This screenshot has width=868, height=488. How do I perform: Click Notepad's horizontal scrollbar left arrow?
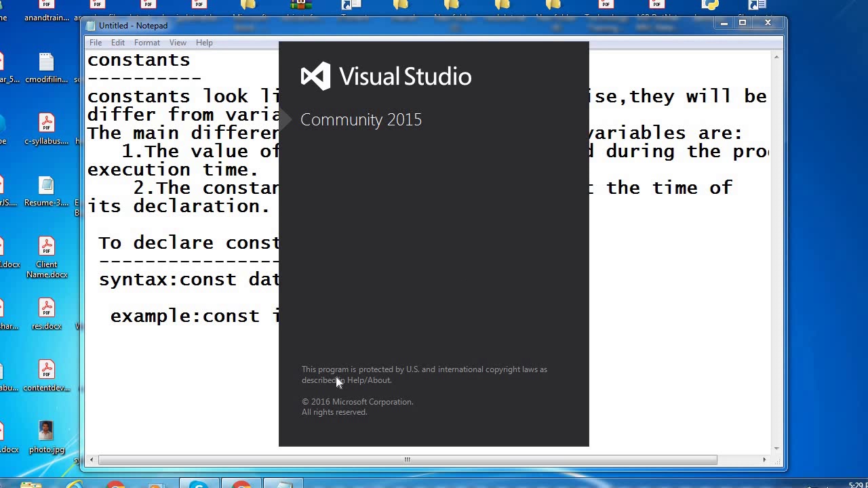tap(92, 460)
